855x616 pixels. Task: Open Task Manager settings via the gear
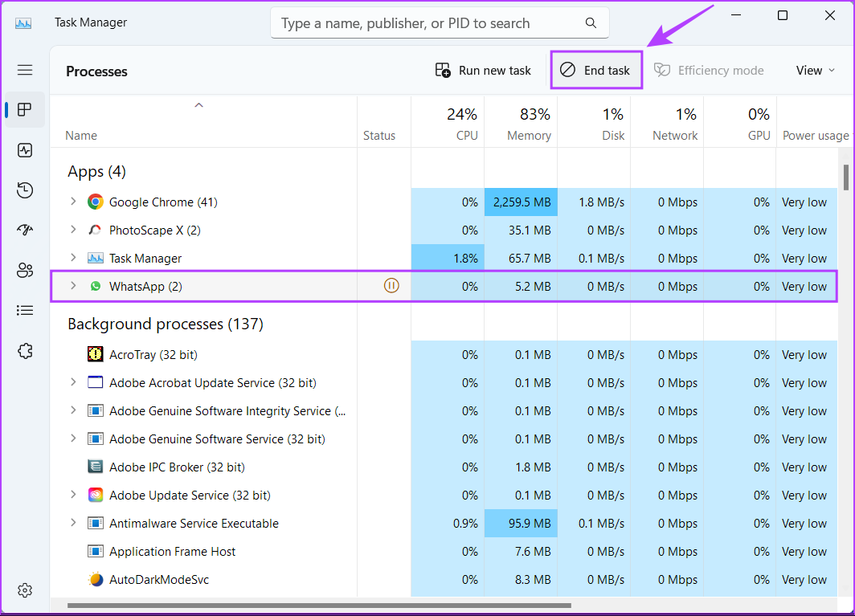pos(25,590)
